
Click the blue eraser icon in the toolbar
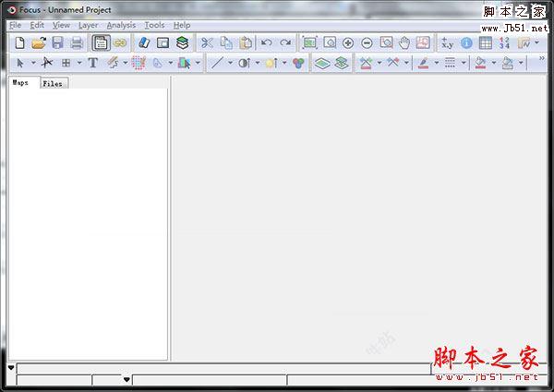144,43
